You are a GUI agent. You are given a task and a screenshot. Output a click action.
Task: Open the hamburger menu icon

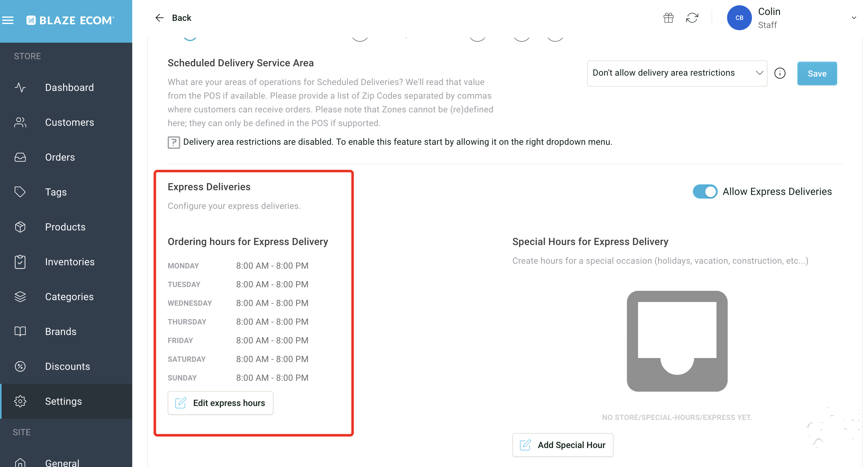[x=8, y=21]
